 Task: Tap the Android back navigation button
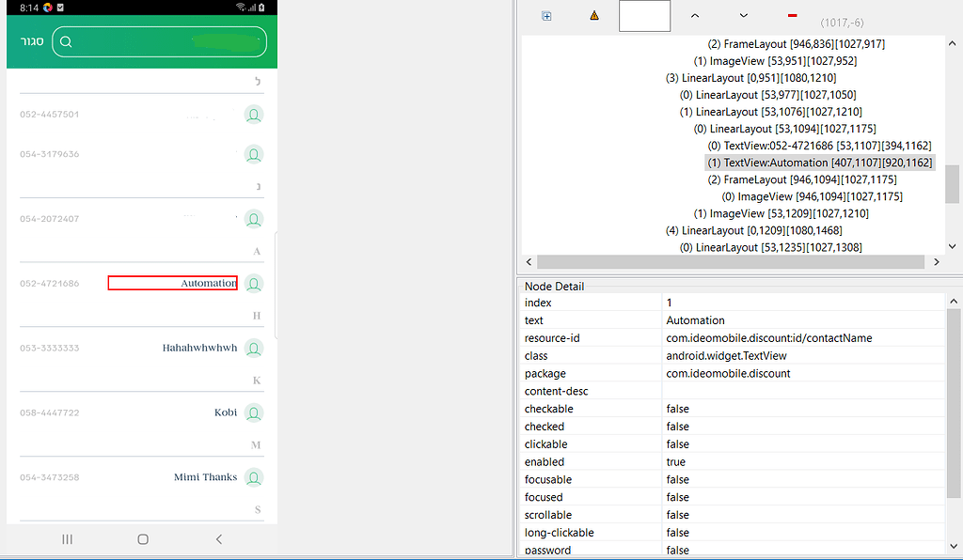tap(218, 539)
